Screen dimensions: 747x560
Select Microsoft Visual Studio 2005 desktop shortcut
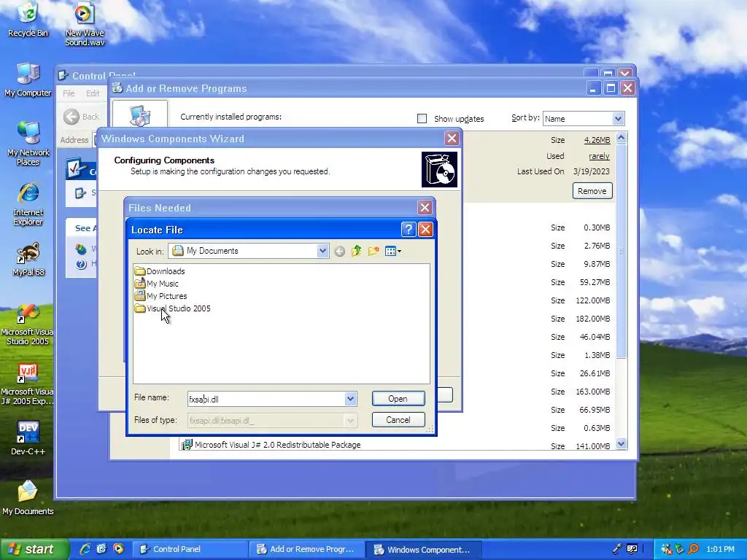27,324
